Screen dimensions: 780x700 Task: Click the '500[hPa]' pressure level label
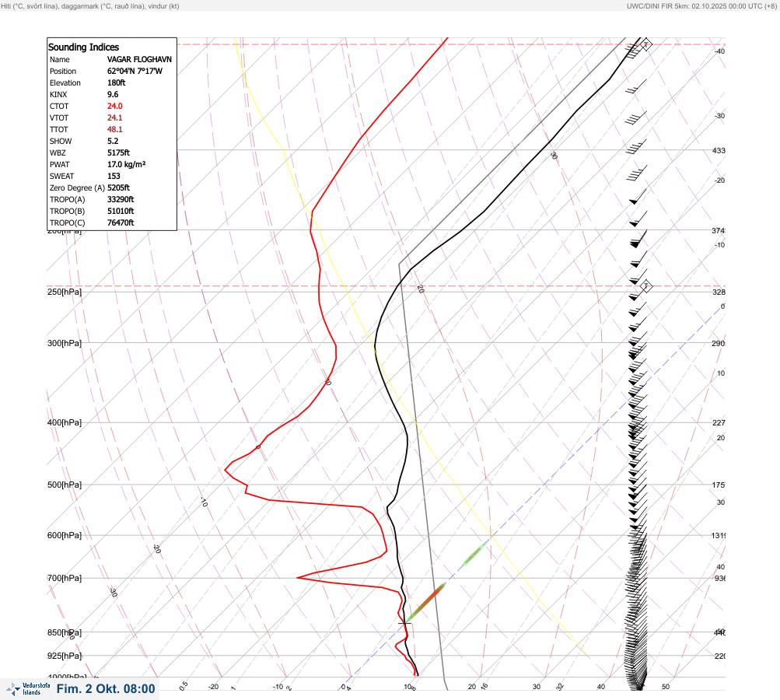65,485
